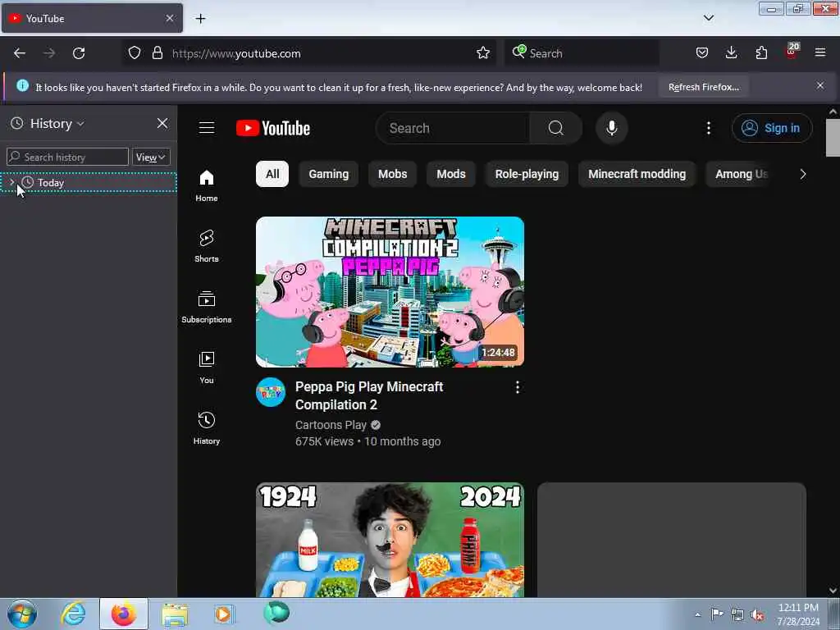The height and width of the screenshot is (630, 840).
Task: Close the YouTube browser tab
Action: [x=169, y=18]
